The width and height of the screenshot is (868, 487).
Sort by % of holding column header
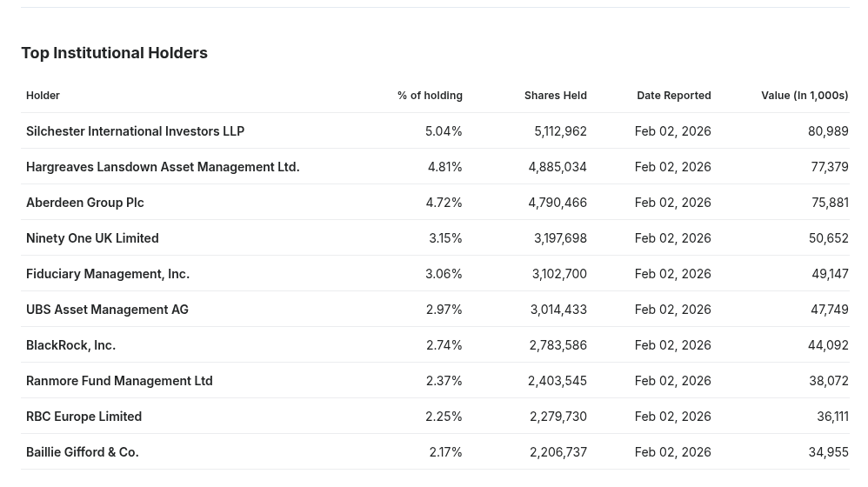click(430, 95)
